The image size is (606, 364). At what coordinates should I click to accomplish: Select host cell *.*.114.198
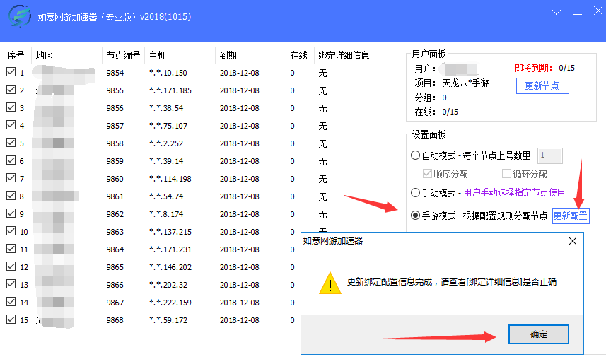pos(170,179)
